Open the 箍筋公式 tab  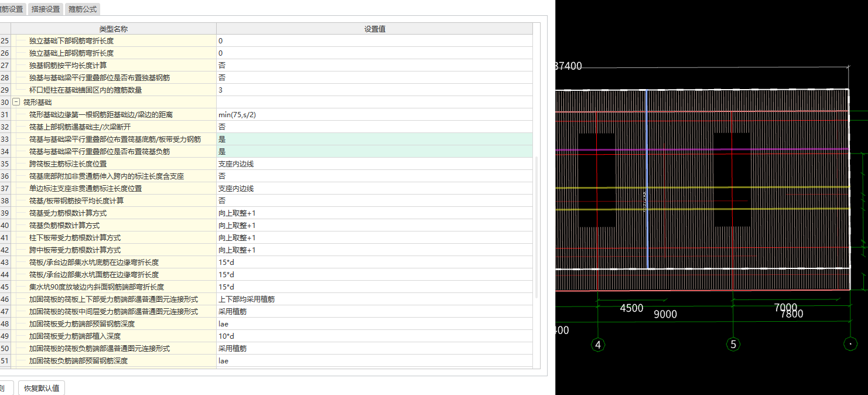coord(83,9)
